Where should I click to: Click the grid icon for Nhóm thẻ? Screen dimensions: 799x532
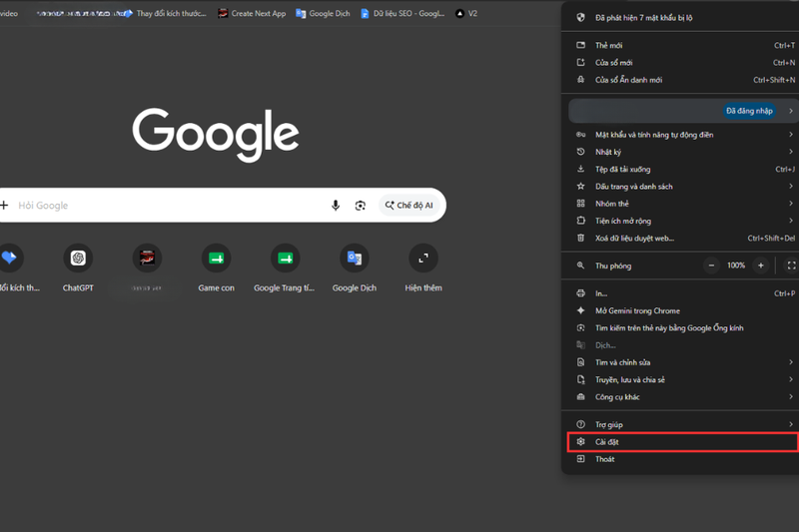click(580, 204)
